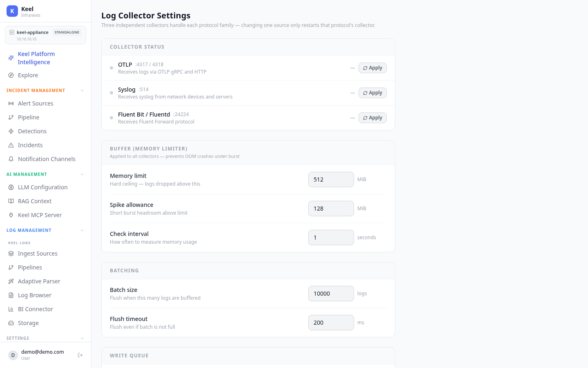
Task: Open the Log Browser page
Action: 45,295
